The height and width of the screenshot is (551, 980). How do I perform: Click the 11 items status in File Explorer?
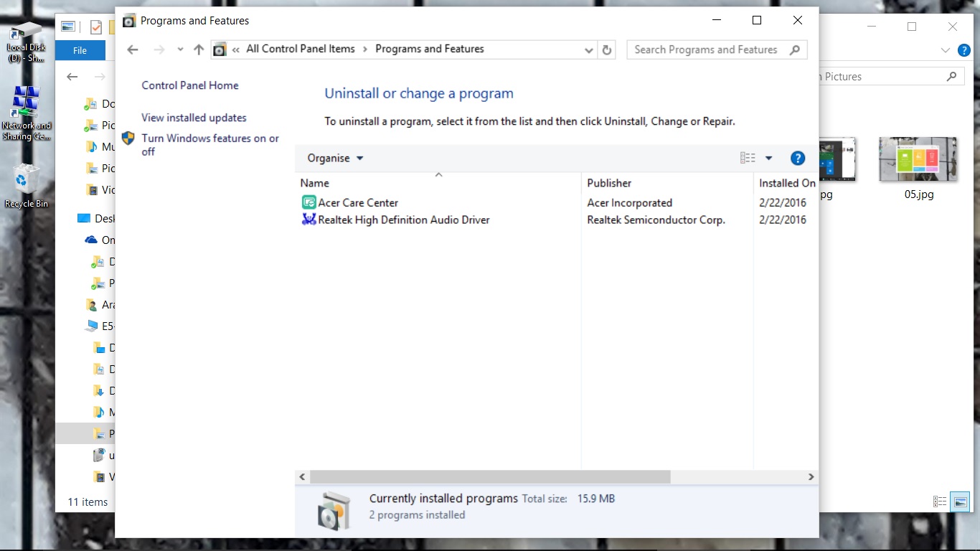coord(88,502)
